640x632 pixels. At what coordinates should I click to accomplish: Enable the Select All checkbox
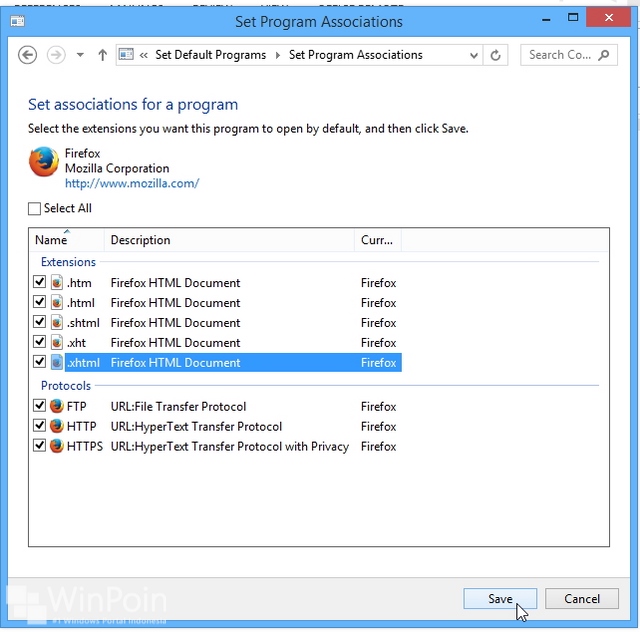point(35,208)
